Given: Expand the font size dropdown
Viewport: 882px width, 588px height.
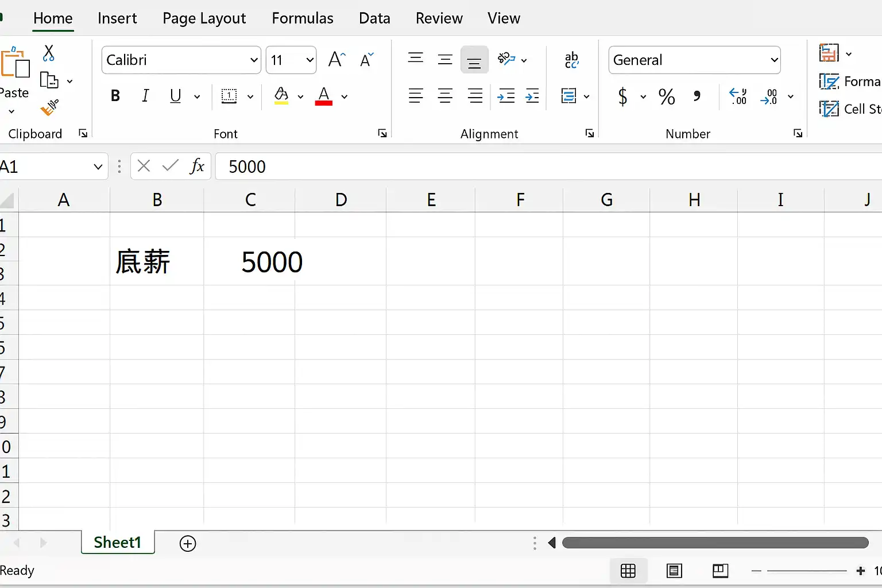Looking at the screenshot, I should (x=310, y=60).
